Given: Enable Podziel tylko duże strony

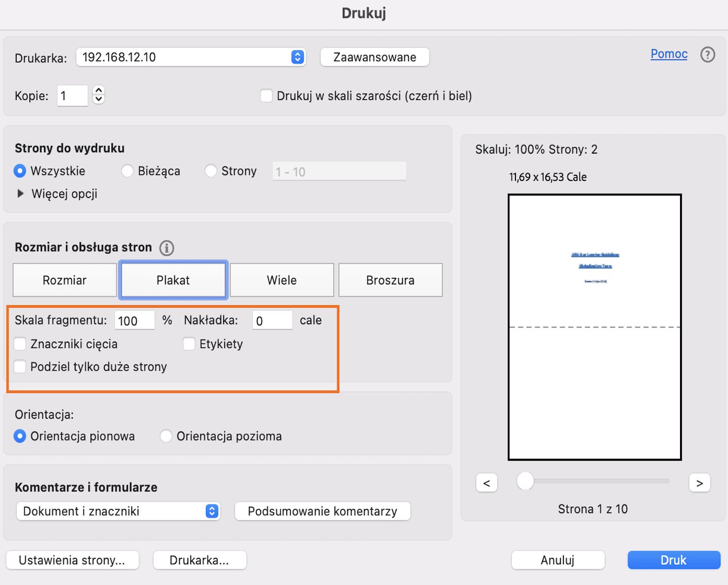Looking at the screenshot, I should 20,367.
